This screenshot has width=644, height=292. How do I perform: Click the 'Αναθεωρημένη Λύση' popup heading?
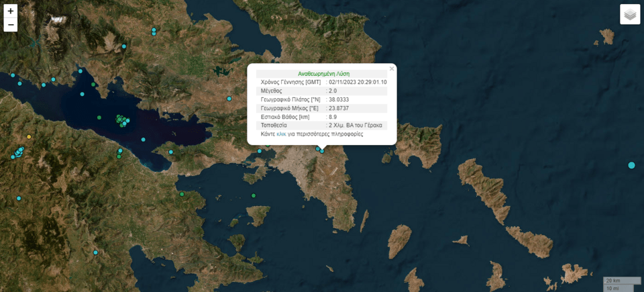pyautogui.click(x=323, y=74)
